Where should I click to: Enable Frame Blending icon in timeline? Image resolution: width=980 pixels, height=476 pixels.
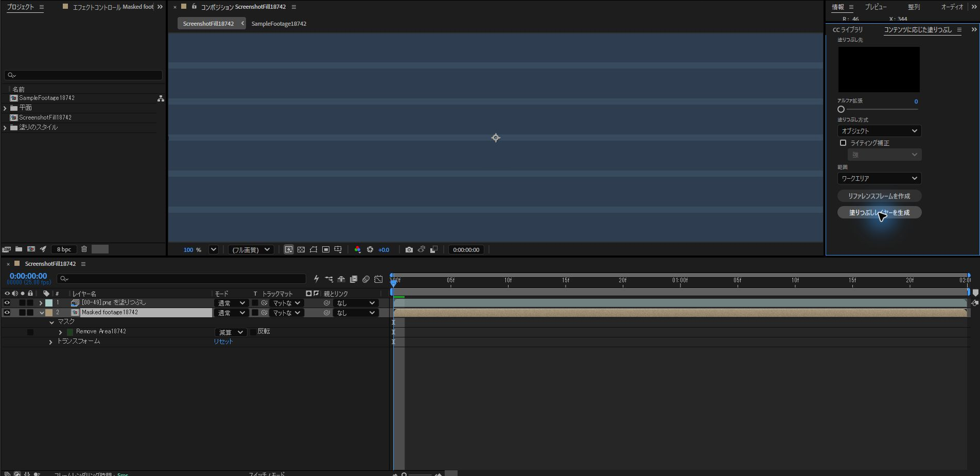tap(354, 279)
